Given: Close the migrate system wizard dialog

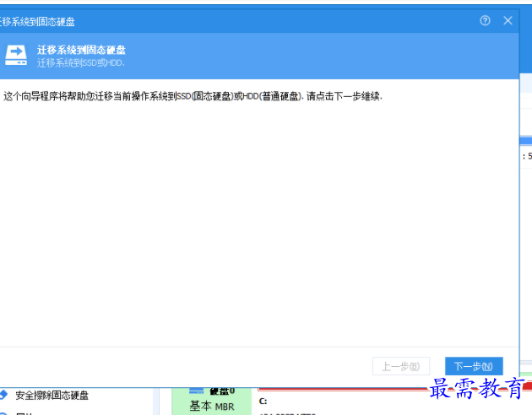Looking at the screenshot, I should tap(508, 20).
